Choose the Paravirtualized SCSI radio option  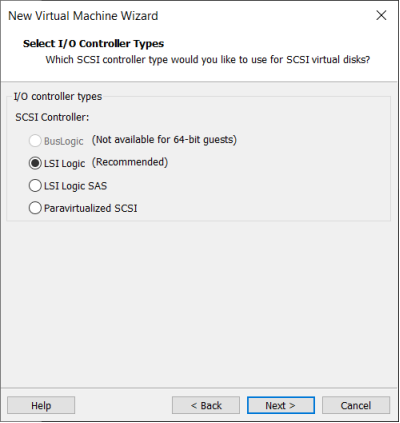[35, 208]
